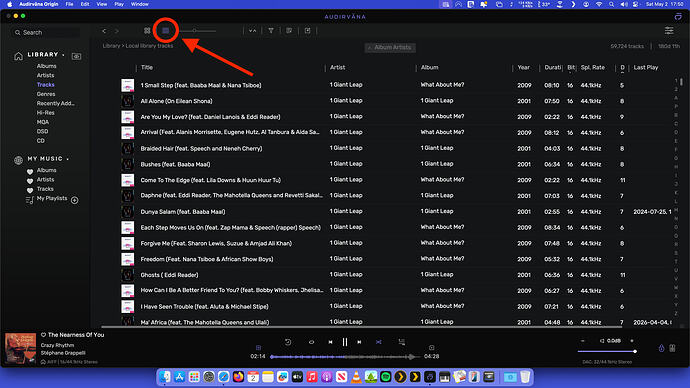Click the audio processing droplet icon

click(x=661, y=348)
